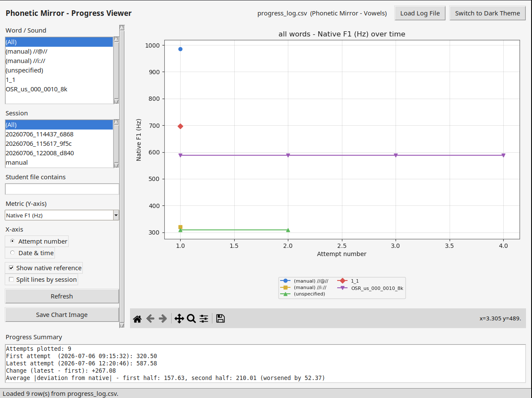
Task: Click Load Log File button
Action: tap(420, 13)
